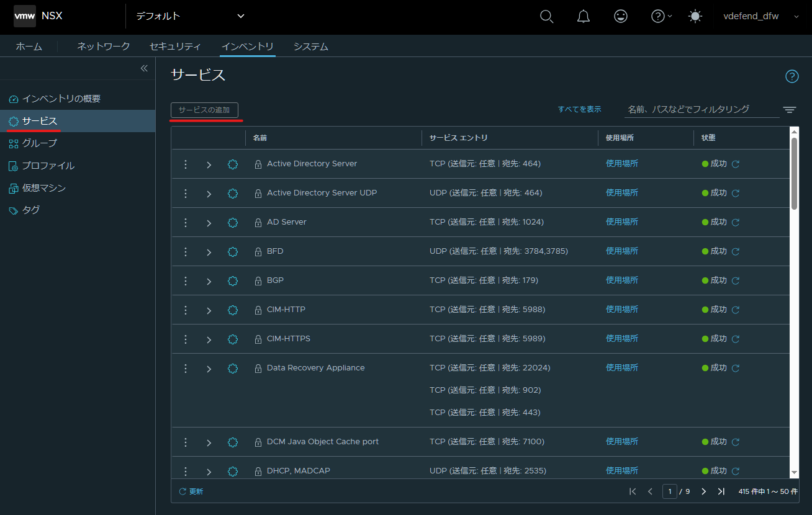Jump to first page of results
Screen dimensions: 812x515
633,491
